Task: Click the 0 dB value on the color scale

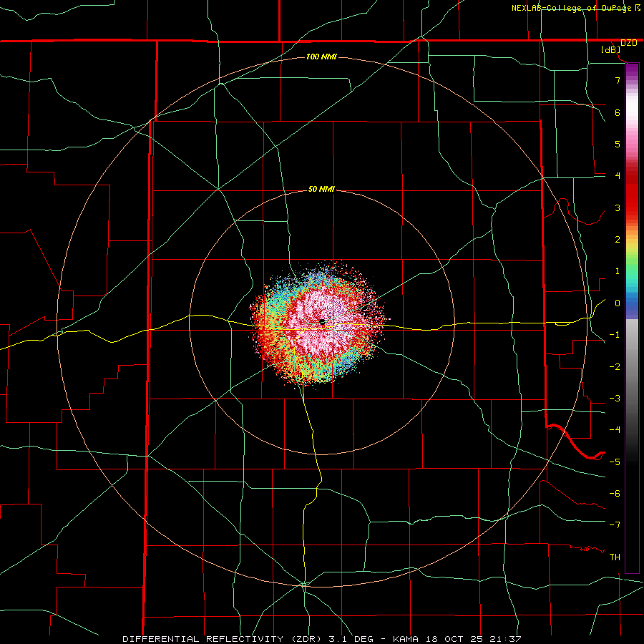Action: pos(618,303)
